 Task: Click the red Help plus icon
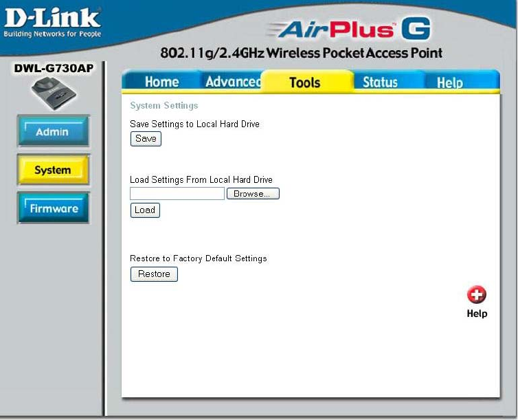(x=476, y=294)
